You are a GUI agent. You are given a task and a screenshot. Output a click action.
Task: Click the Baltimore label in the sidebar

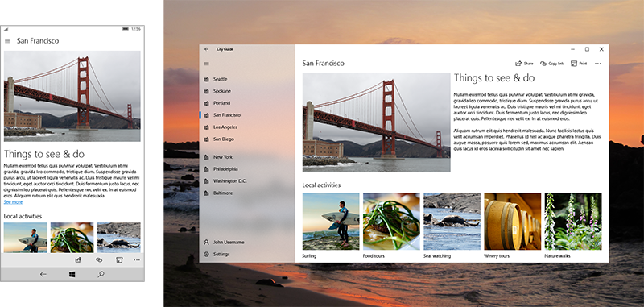[223, 193]
